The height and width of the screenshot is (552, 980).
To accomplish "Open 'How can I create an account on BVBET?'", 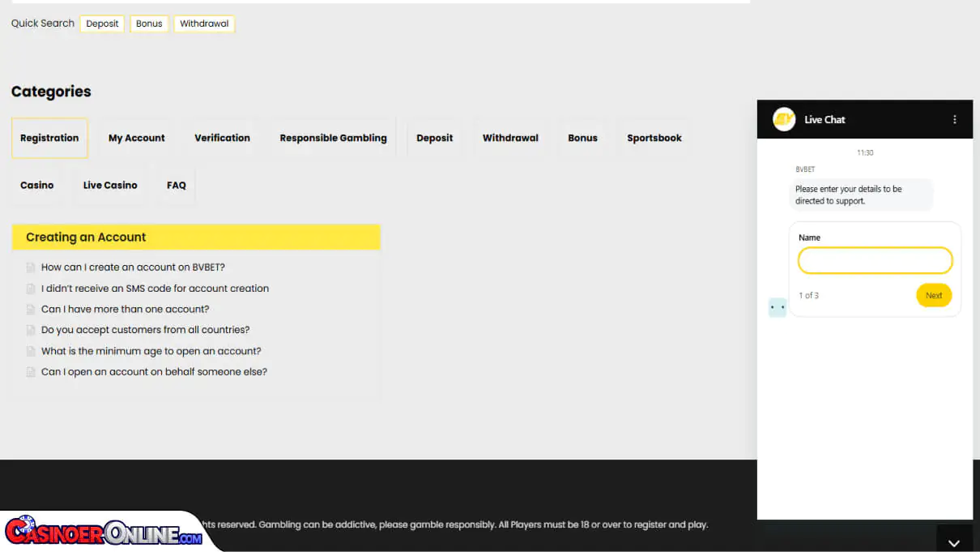I will 133,267.
